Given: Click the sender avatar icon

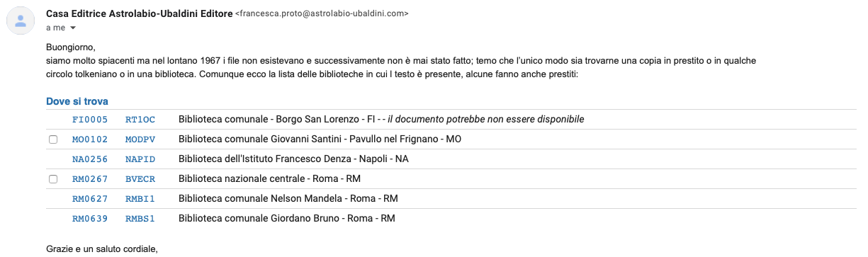Looking at the screenshot, I should 21,21.
